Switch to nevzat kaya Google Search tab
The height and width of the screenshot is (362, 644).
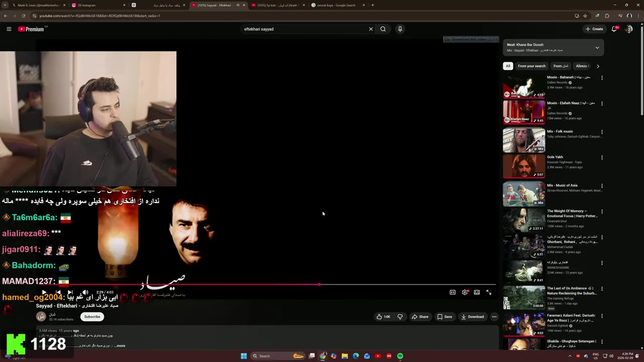point(336,5)
